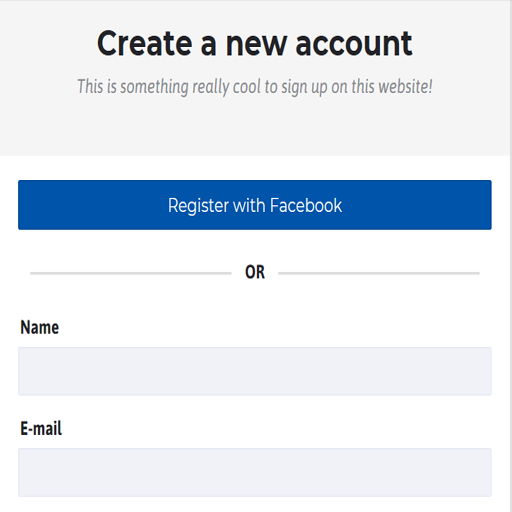This screenshot has height=512, width=512.
Task: Focus the Name input field
Action: click(x=255, y=371)
